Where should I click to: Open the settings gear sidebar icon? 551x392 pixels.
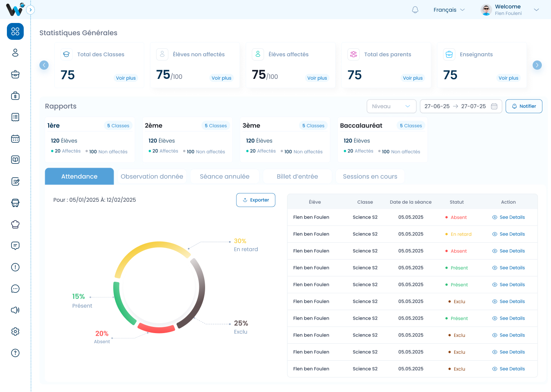coord(15,332)
